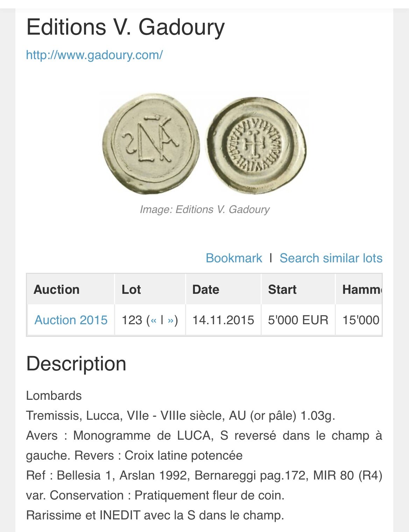Viewport: 409px width, 532px height.
Task: Click the Auction column header
Action: pyautogui.click(x=56, y=290)
